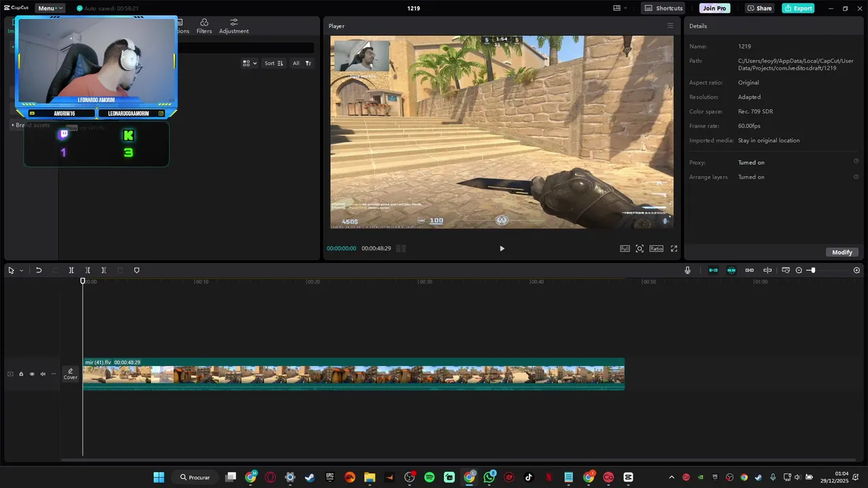868x488 pixels.
Task: Zoom out the timeline with minus icon
Action: point(799,270)
